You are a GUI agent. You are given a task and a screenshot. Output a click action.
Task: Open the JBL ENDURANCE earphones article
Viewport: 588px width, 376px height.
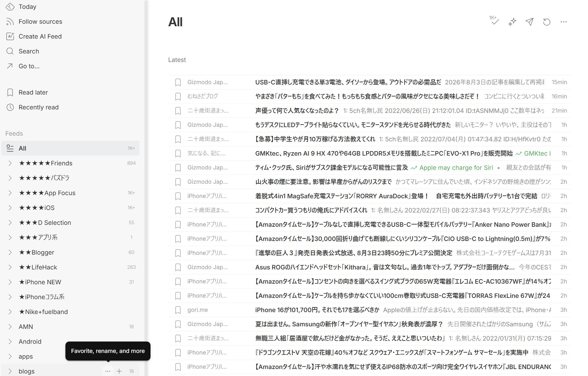tap(403, 367)
